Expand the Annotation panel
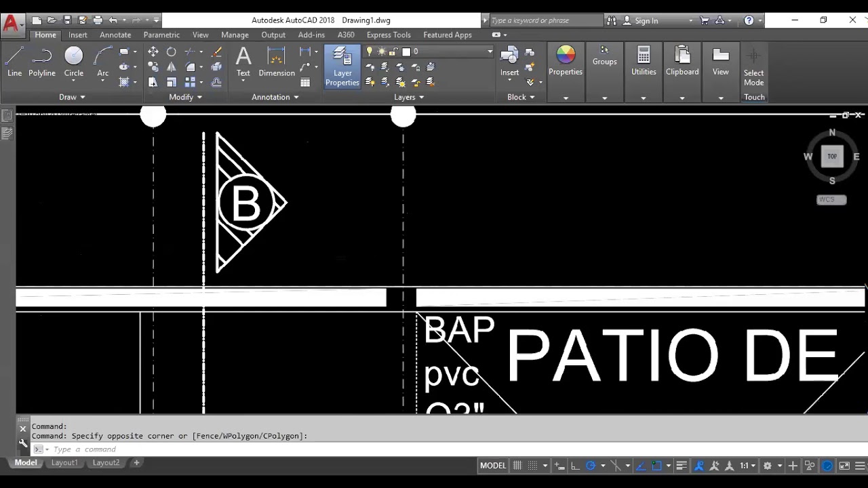The image size is (868, 488). (x=275, y=97)
